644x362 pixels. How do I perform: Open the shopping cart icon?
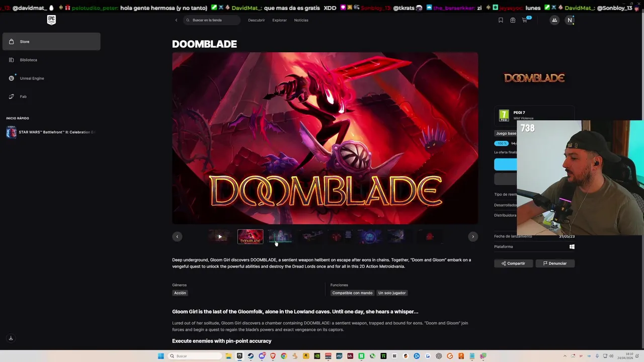tap(525, 20)
